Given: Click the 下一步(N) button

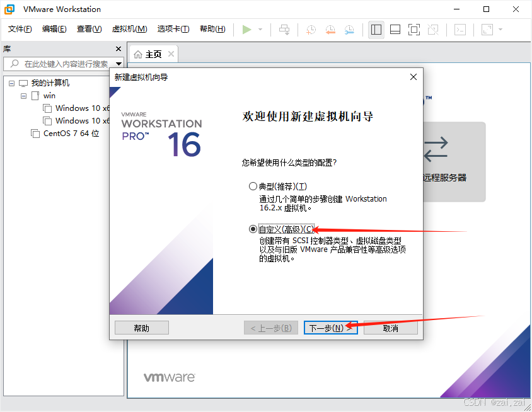Looking at the screenshot, I should (330, 328).
